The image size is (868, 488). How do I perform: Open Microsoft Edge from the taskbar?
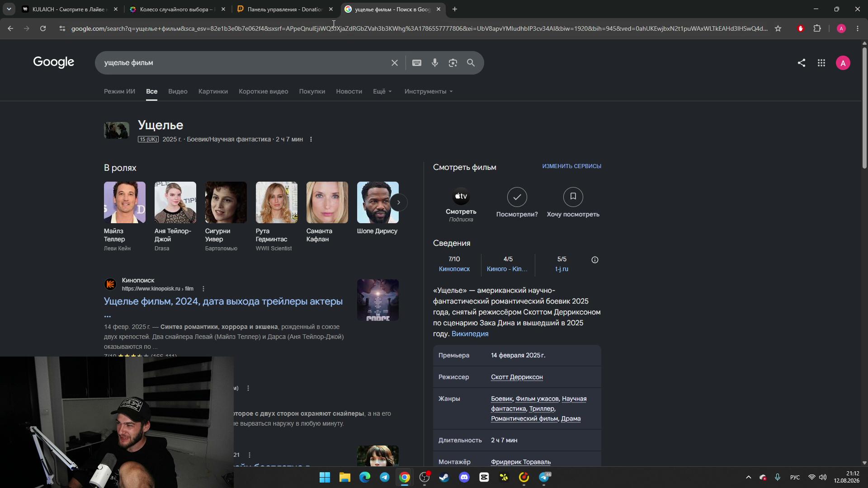[365, 477]
